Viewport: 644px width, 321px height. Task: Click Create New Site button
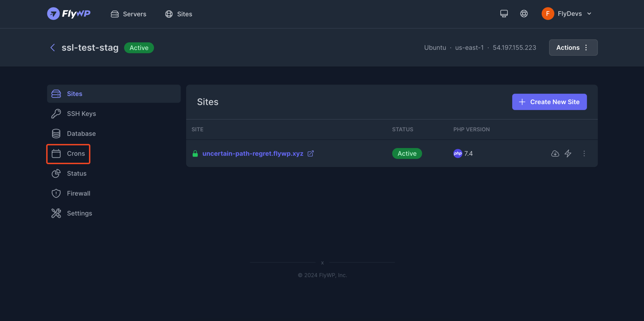pos(549,102)
